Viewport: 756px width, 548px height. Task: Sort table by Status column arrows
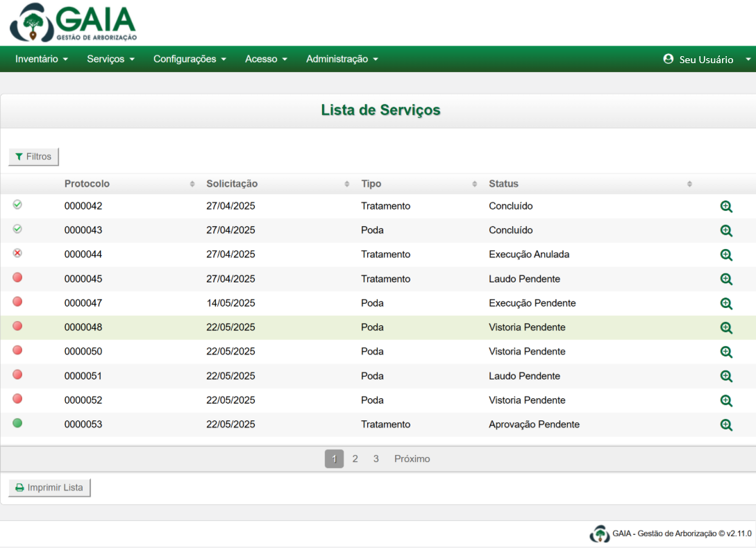point(689,184)
